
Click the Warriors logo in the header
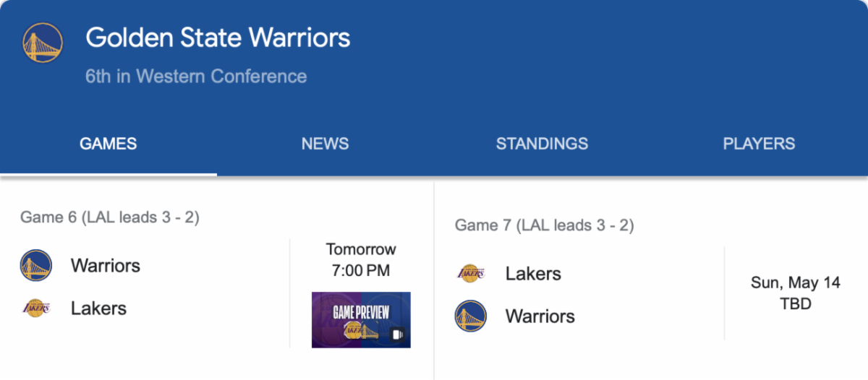coord(43,43)
